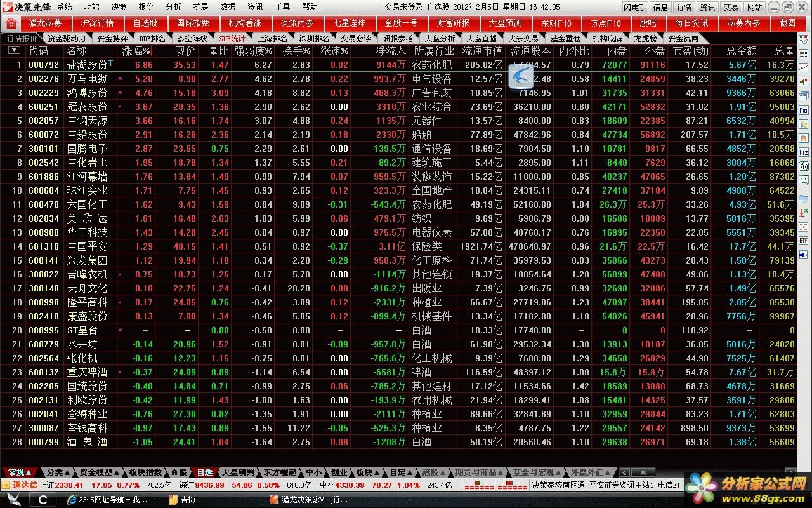Open the f(x) formula icon in right sidebar

(804, 166)
